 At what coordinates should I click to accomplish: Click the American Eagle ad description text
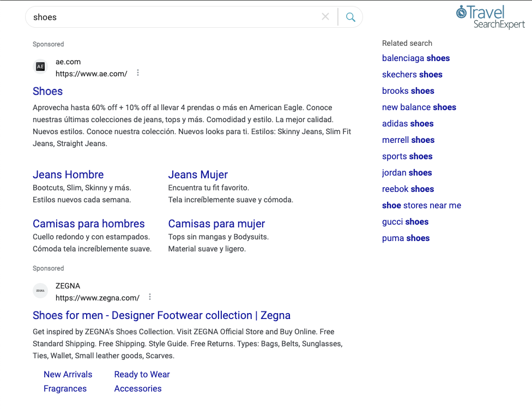click(192, 125)
